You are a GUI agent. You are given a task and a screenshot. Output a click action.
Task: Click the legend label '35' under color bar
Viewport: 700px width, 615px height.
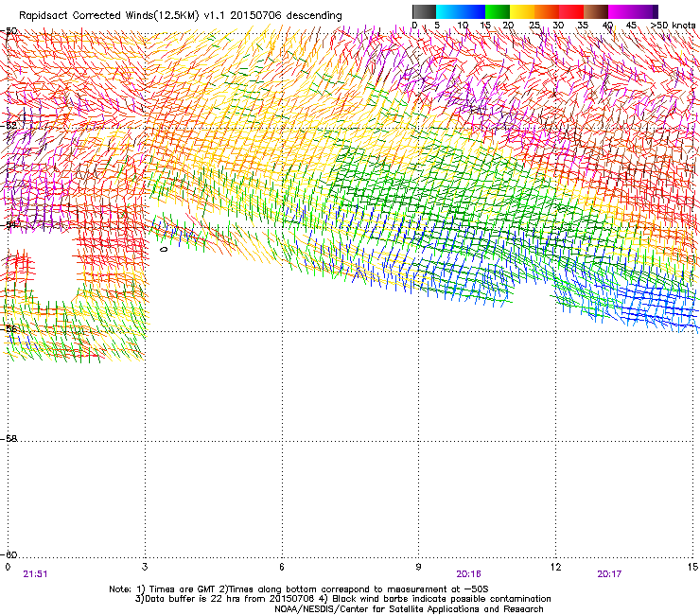(583, 26)
